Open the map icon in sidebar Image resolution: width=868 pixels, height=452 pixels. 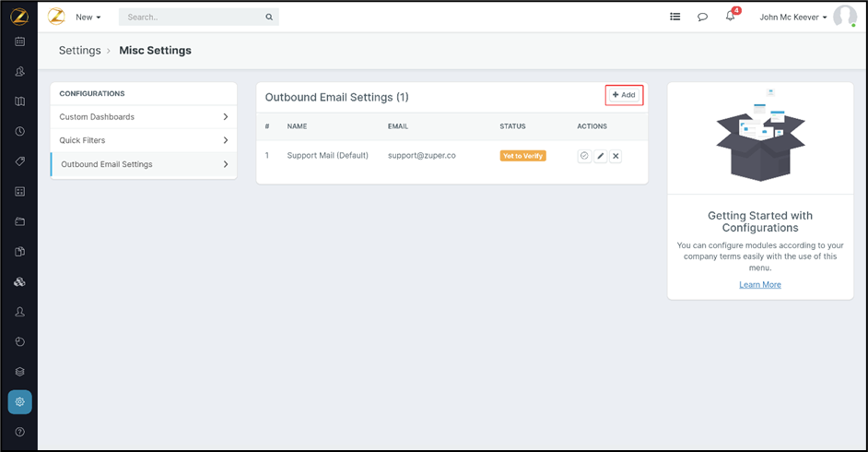tap(20, 101)
